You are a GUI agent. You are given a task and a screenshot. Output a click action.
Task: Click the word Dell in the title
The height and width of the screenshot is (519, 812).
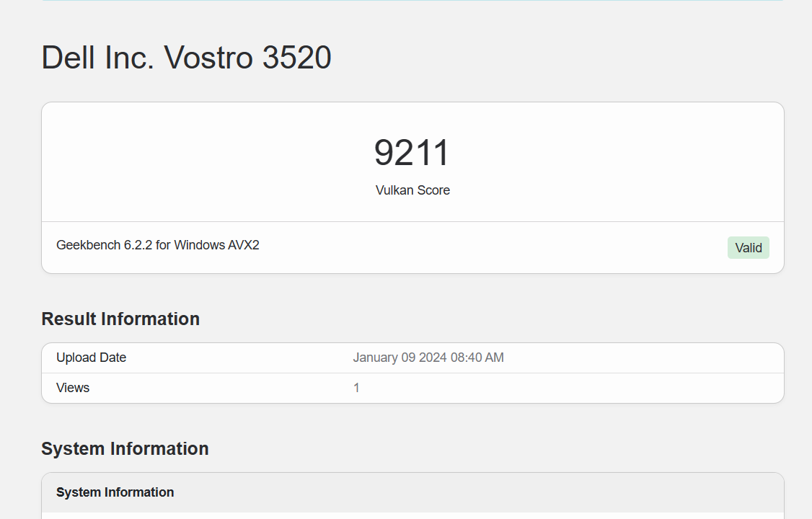66,58
